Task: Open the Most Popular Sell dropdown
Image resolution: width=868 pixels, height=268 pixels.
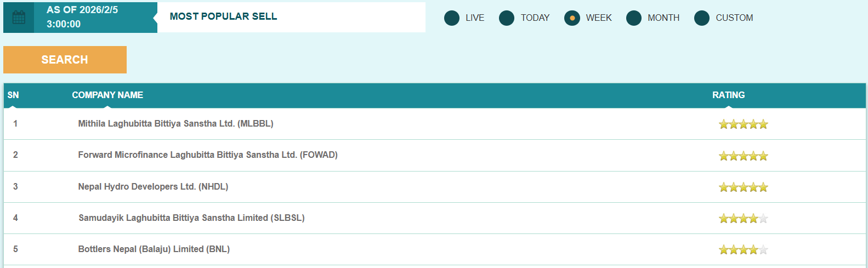Action: pyautogui.click(x=291, y=17)
